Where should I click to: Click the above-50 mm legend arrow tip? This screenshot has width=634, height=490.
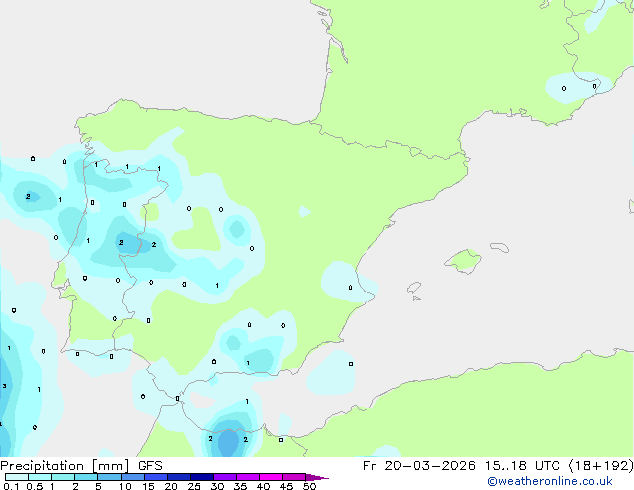[317, 477]
